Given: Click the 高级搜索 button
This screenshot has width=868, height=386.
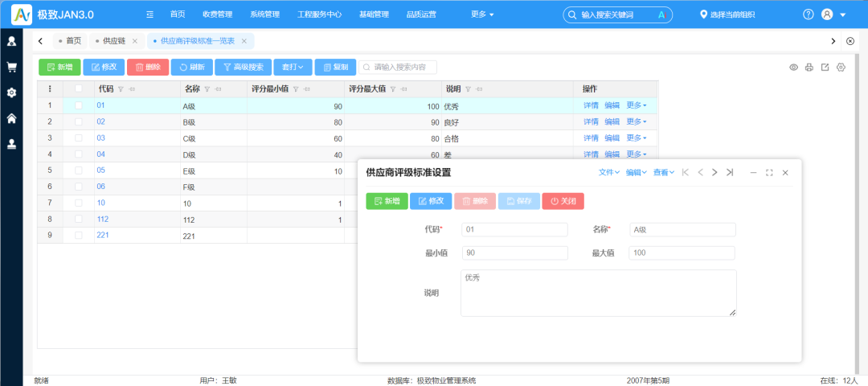Looking at the screenshot, I should pyautogui.click(x=243, y=68).
